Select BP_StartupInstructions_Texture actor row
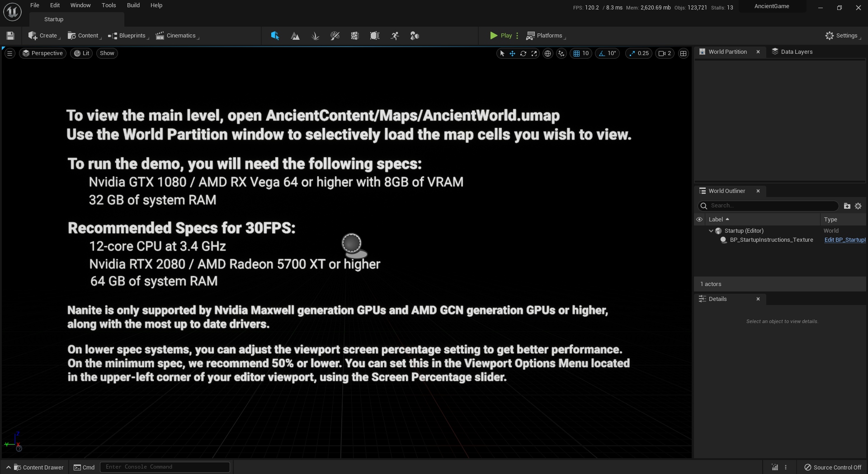This screenshot has height=474, width=868. pos(771,240)
